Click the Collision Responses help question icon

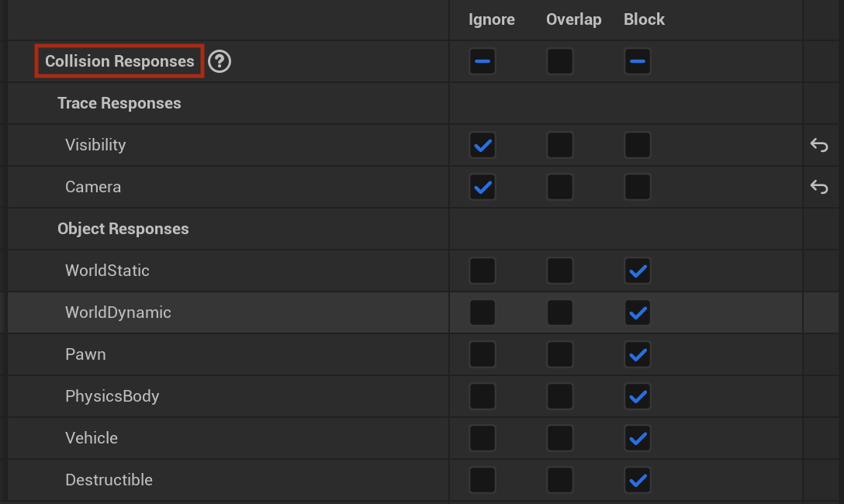220,61
